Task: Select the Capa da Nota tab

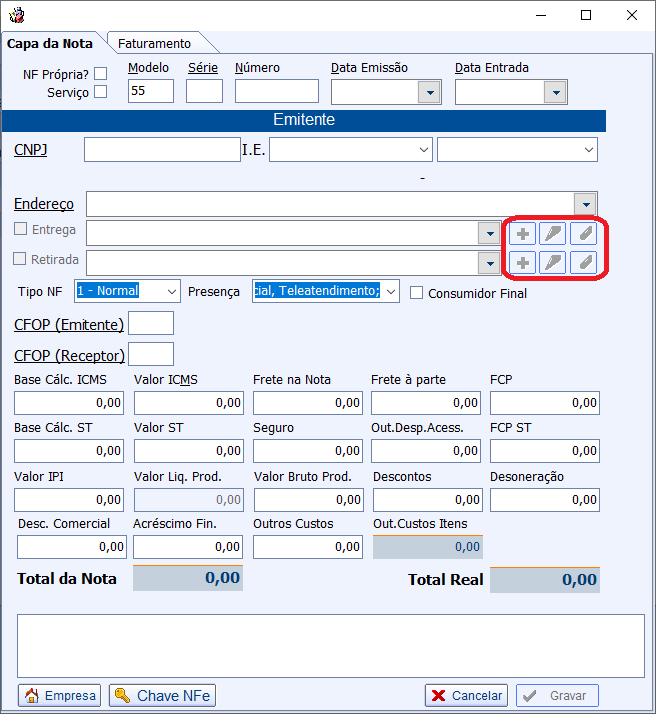Action: click(x=50, y=43)
